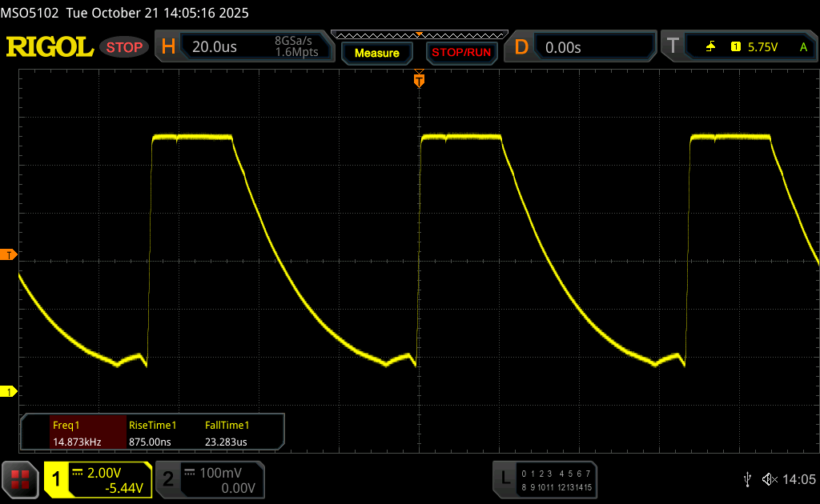The image size is (820, 504).
Task: Enable channel 2 with 100mV scale
Action: (208, 479)
